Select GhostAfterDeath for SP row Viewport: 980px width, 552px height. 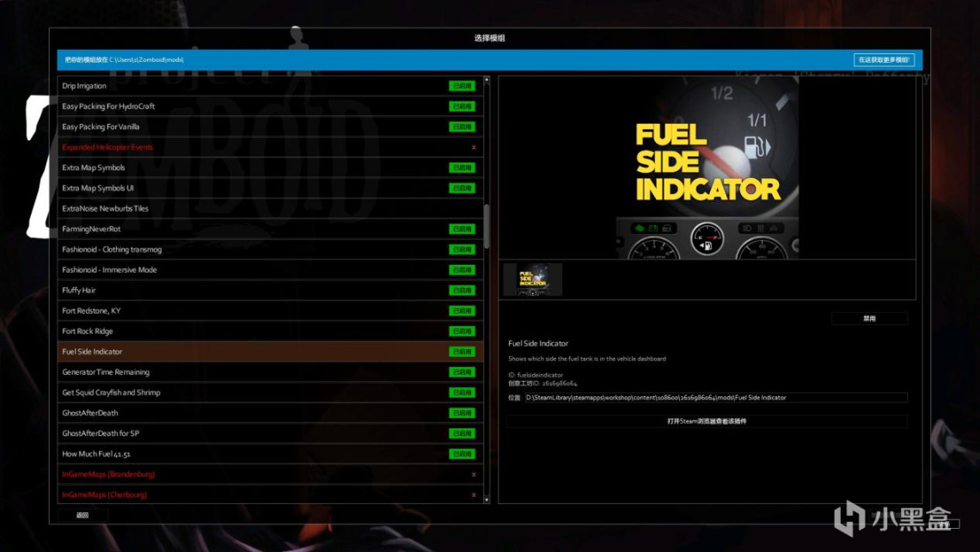[x=270, y=433]
